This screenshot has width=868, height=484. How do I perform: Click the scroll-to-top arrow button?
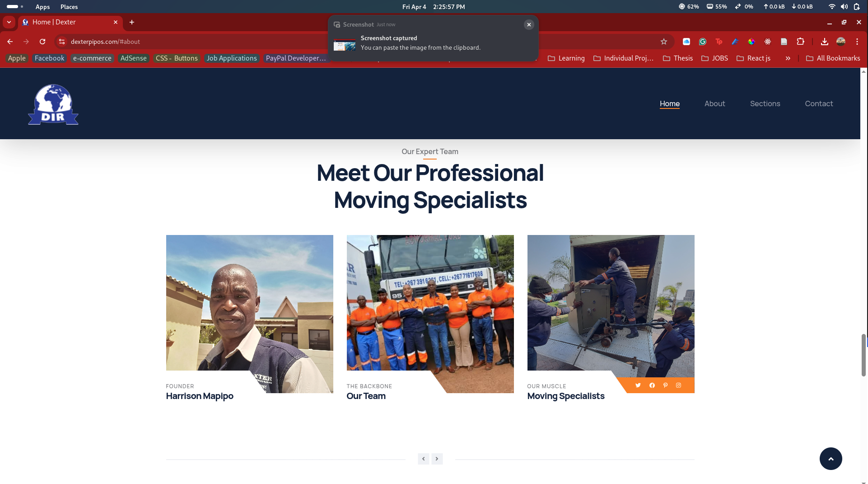pos(831,459)
